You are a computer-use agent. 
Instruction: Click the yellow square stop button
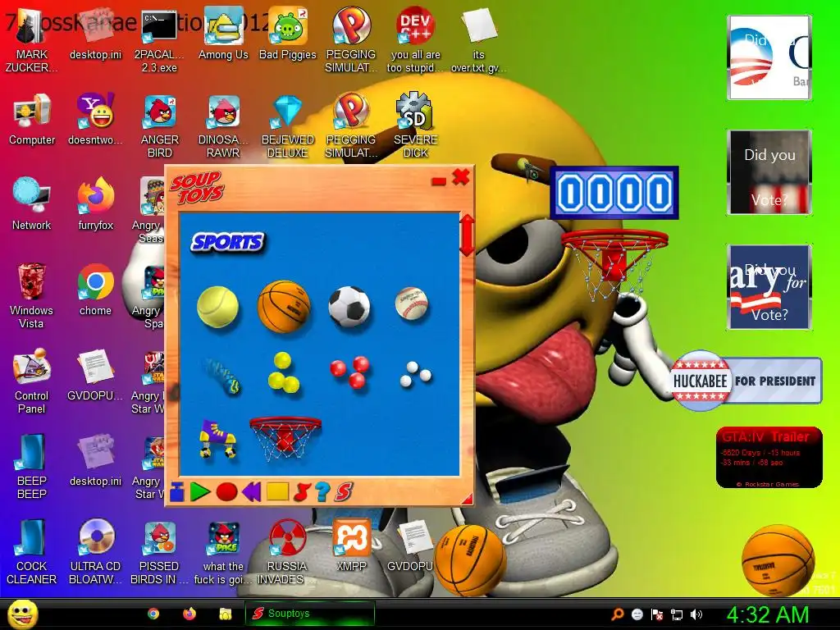point(277,491)
